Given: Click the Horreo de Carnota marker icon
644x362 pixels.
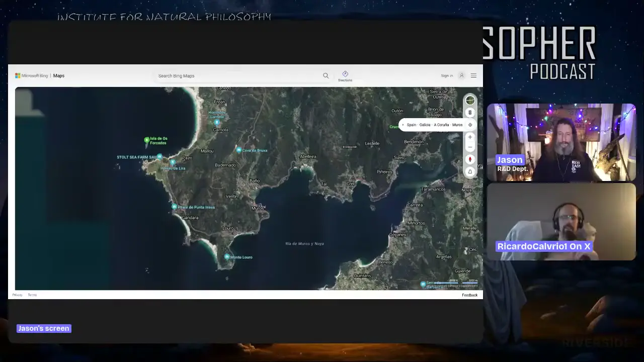Looking at the screenshot, I should click(217, 122).
